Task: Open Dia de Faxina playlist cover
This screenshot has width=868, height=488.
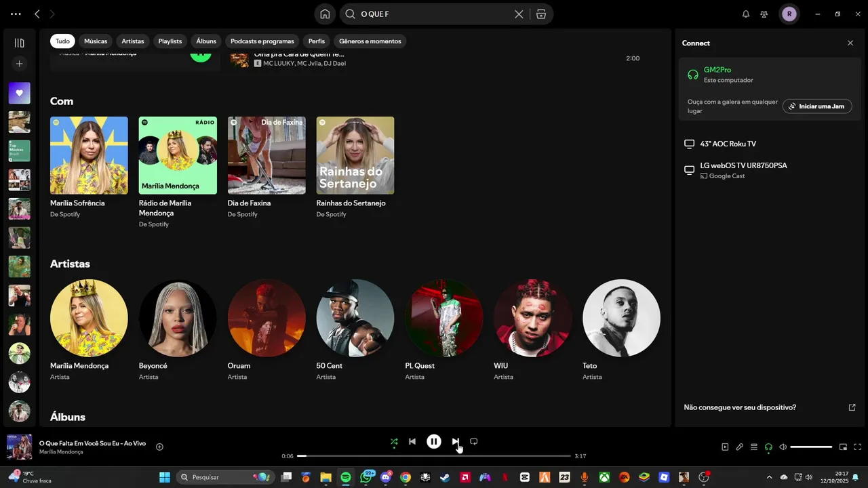Action: pos(267,155)
